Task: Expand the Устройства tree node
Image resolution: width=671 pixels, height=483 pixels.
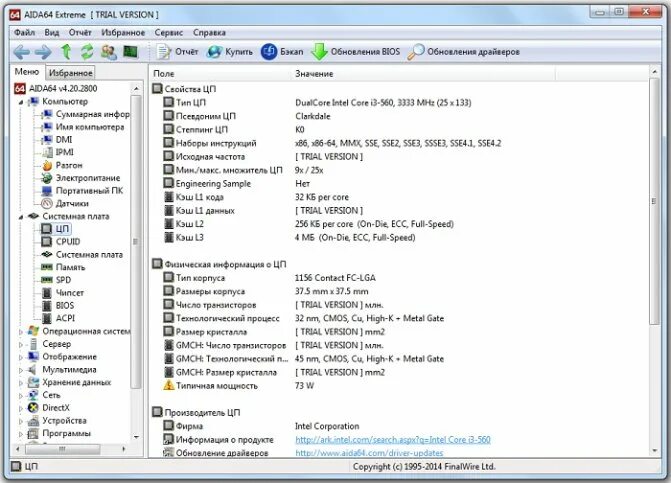Action: pos(21,421)
